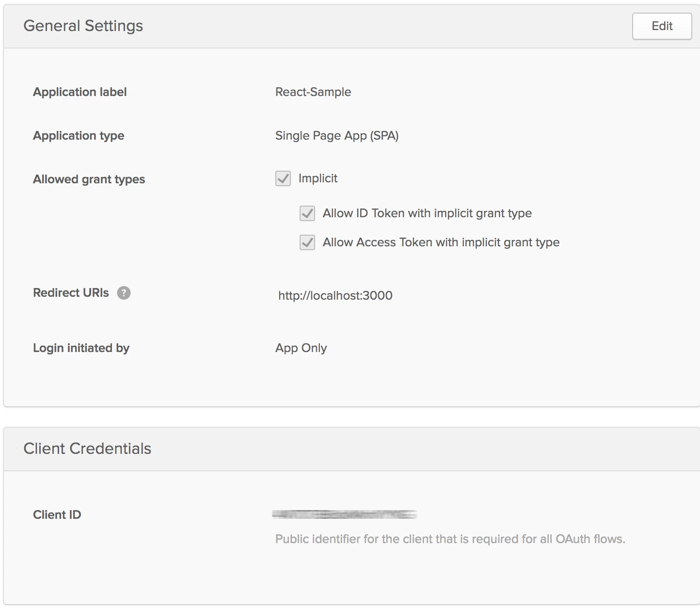Image resolution: width=700 pixels, height=609 pixels.
Task: Click the Client ID field label
Action: pyautogui.click(x=57, y=515)
